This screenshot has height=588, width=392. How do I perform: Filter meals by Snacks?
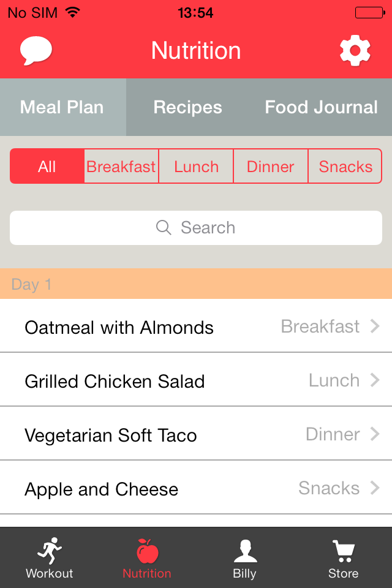click(x=345, y=167)
